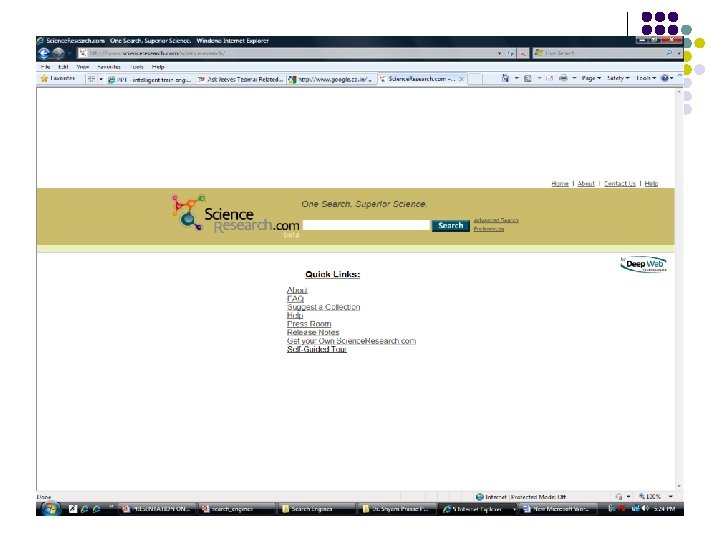Open the Safety menu dropdown

pyautogui.click(x=618, y=79)
